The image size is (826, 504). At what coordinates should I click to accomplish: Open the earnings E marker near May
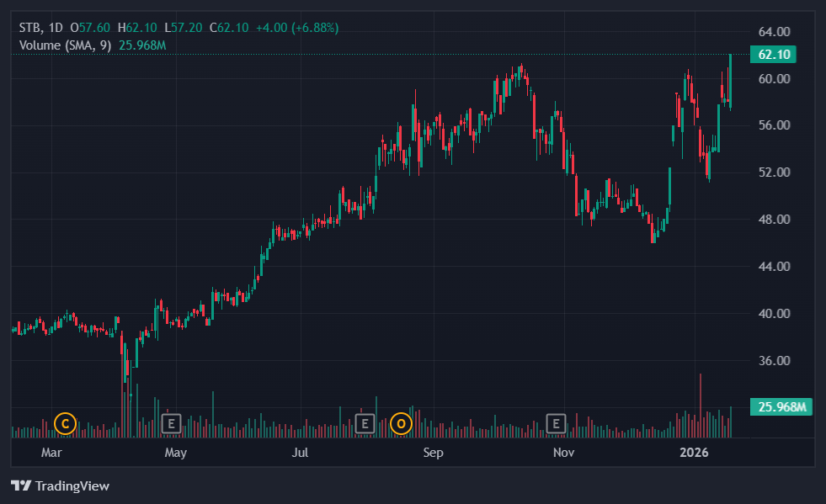click(x=172, y=424)
